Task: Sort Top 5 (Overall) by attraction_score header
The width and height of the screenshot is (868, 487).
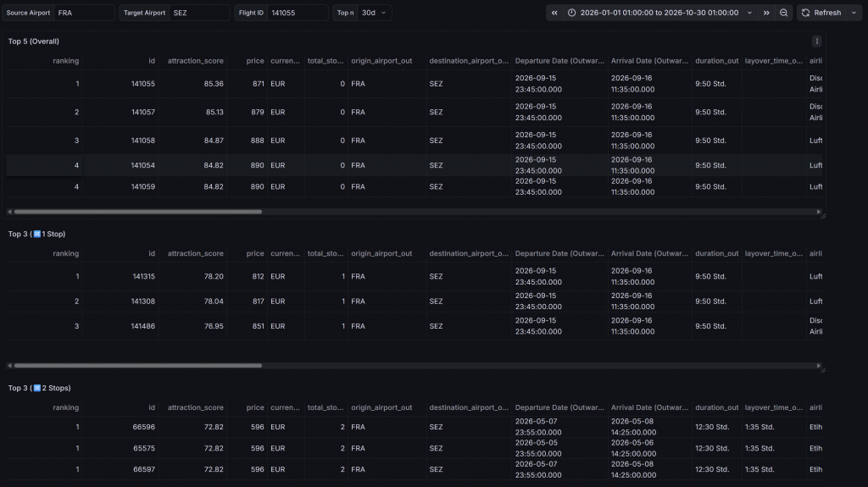Action: tap(196, 61)
